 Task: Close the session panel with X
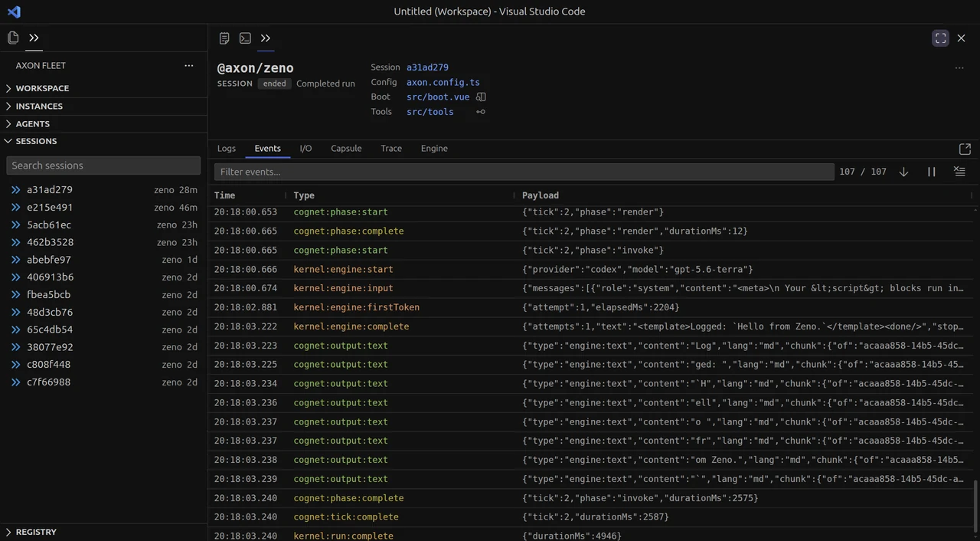click(962, 38)
